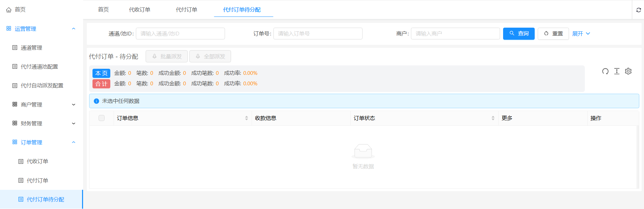The width and height of the screenshot is (644, 209).
Task: Click the 订单管理 grid icon
Action: click(15, 142)
